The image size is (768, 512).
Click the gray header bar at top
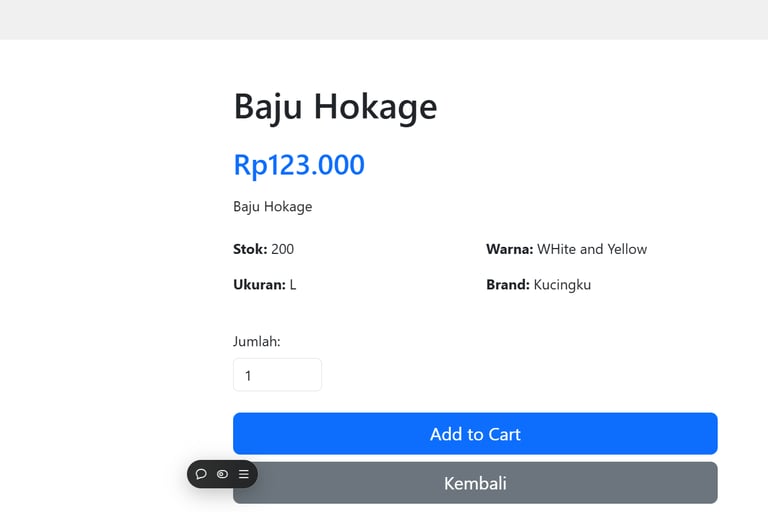pos(384,19)
